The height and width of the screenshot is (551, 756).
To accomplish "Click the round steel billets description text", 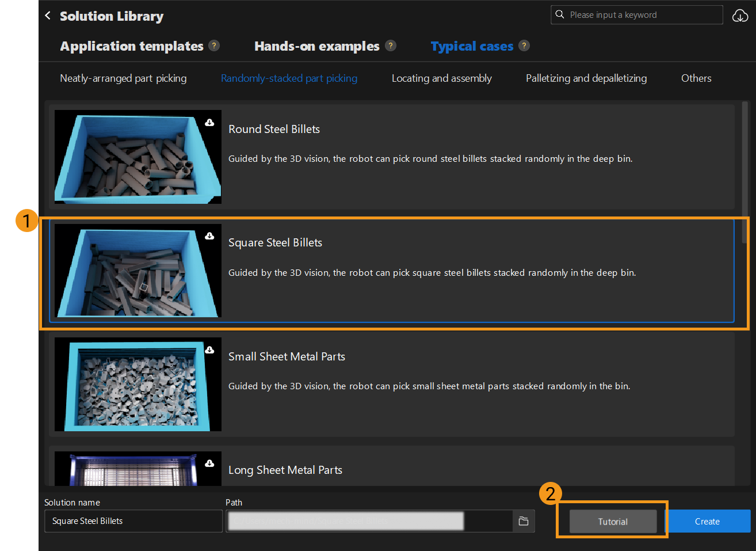I will click(430, 158).
